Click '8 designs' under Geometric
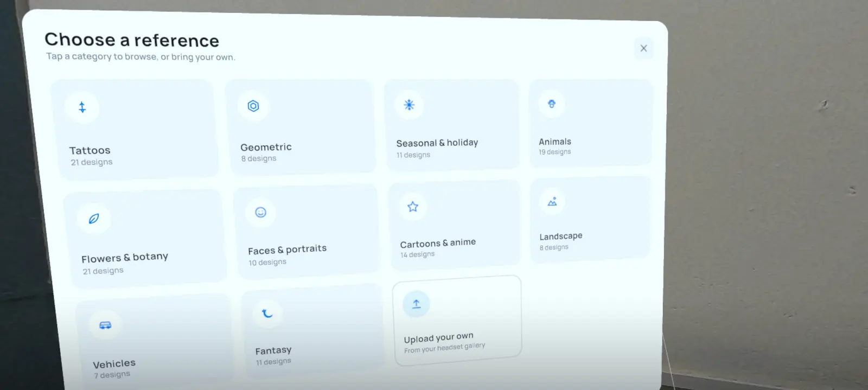Viewport: 868px width, 390px height. pyautogui.click(x=259, y=158)
